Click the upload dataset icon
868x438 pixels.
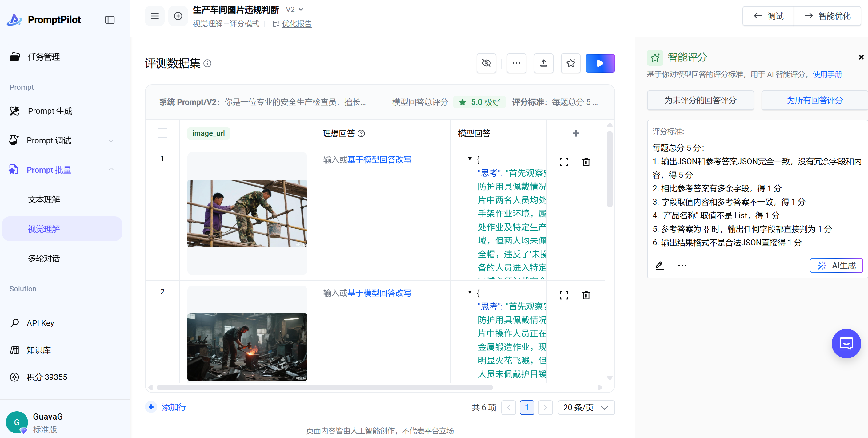[x=543, y=63]
